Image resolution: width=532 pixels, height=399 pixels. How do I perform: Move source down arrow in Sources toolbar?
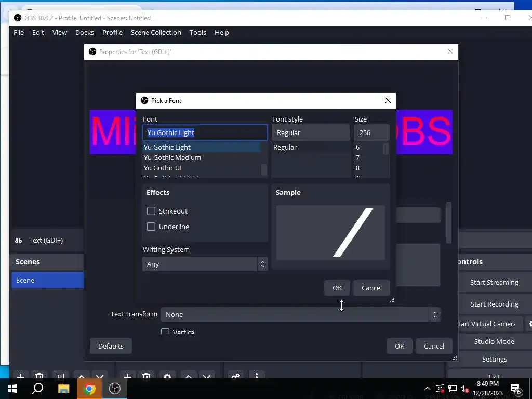tap(207, 376)
